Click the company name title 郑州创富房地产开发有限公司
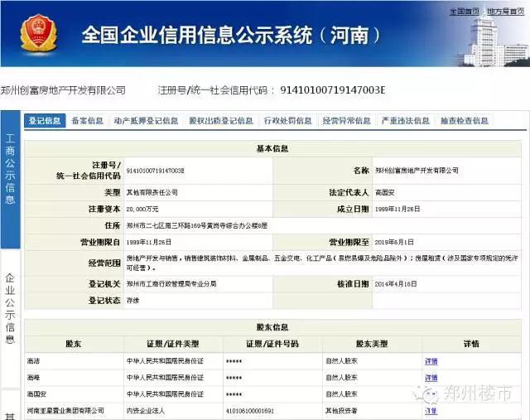This screenshot has height=420, width=530. (63, 90)
